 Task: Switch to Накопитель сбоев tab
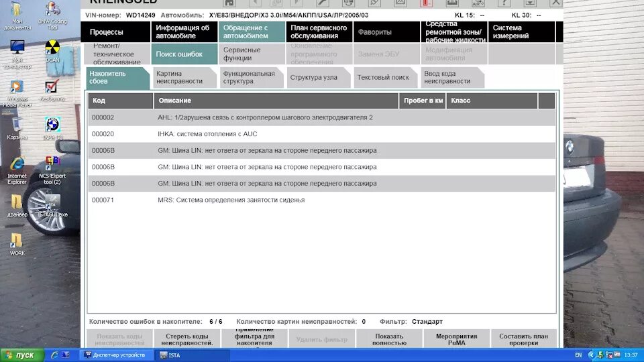coord(118,78)
